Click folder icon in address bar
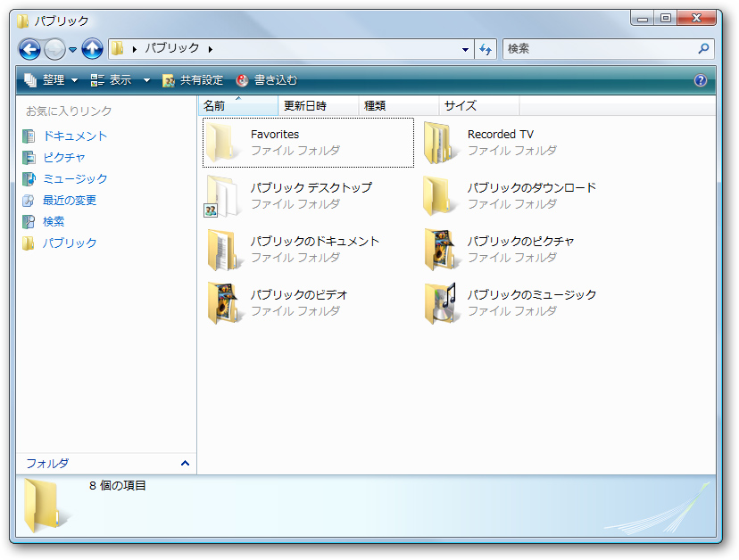739x560 pixels. [117, 48]
